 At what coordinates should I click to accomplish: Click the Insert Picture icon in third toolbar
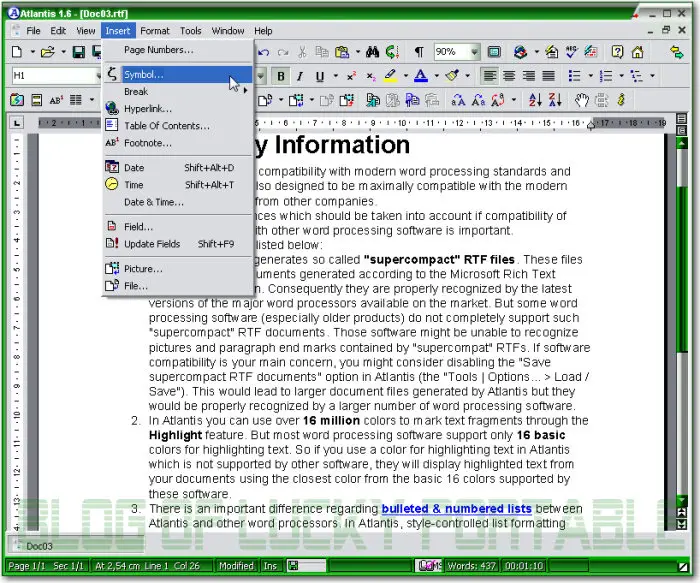pyautogui.click(x=296, y=100)
